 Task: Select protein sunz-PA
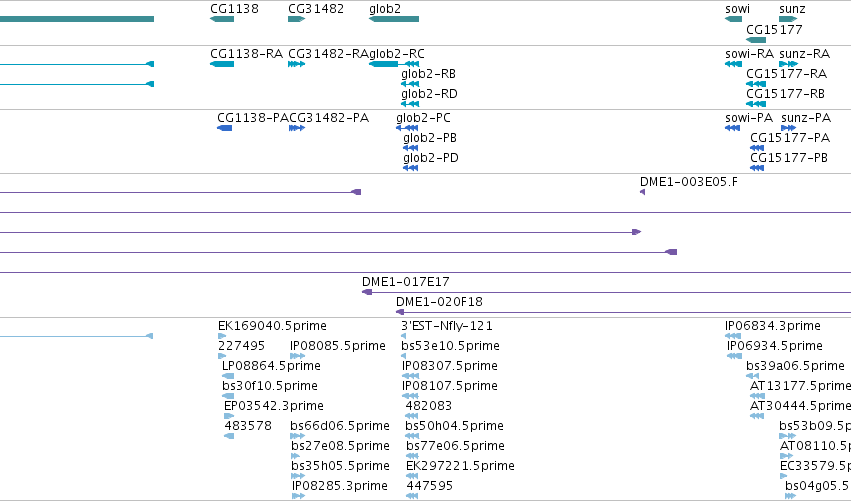point(789,128)
